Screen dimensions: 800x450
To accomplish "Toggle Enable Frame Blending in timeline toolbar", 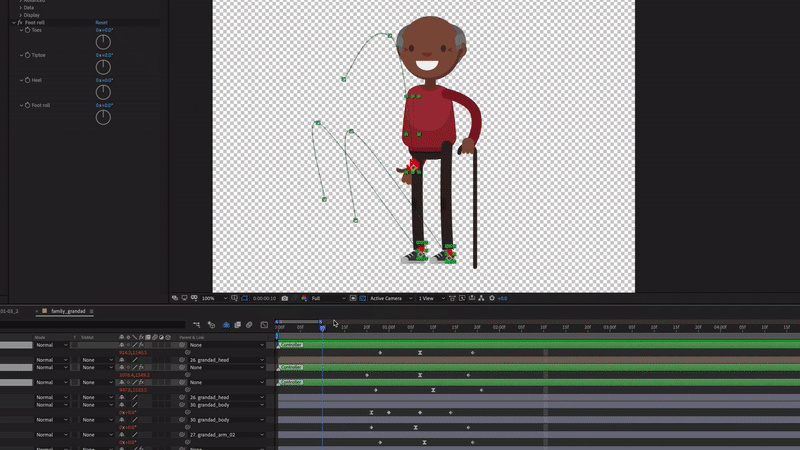I will [238, 324].
